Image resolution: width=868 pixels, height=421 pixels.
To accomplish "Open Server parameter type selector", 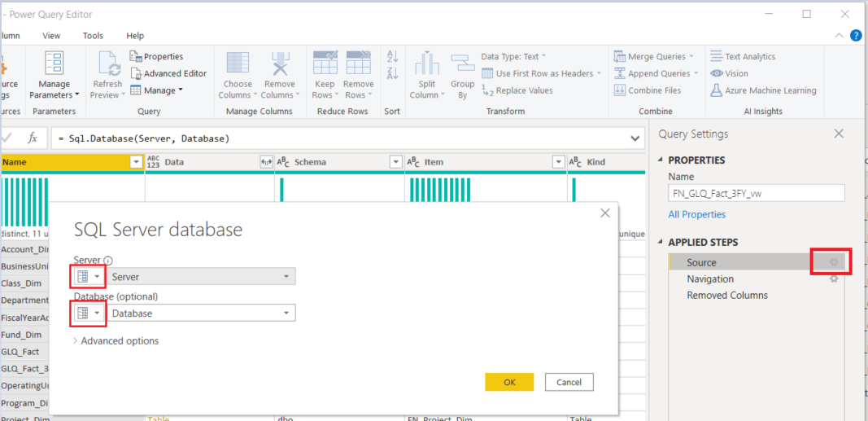I will (89, 276).
